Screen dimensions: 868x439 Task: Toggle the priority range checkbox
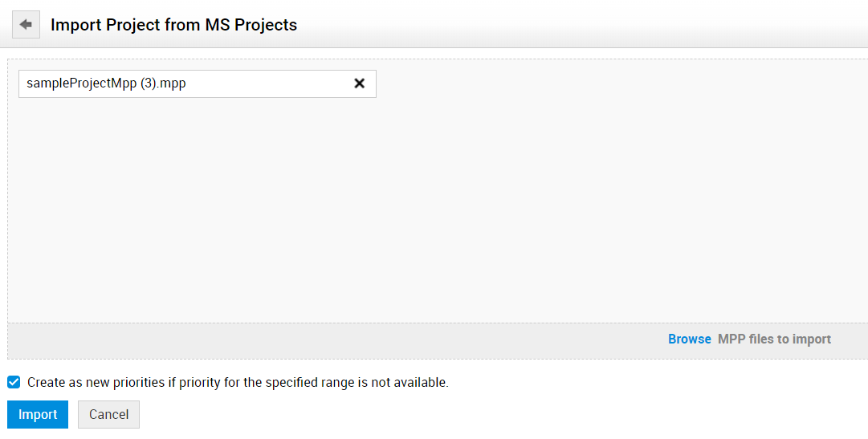click(x=14, y=382)
